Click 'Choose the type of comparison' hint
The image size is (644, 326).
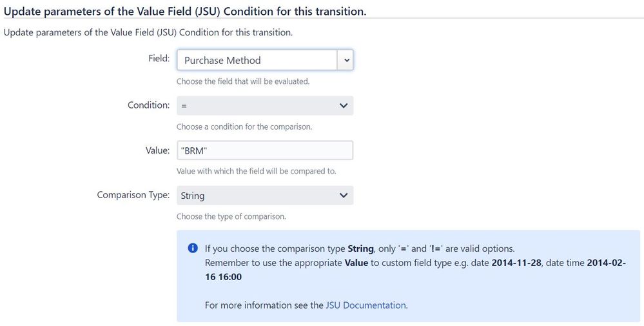click(231, 216)
